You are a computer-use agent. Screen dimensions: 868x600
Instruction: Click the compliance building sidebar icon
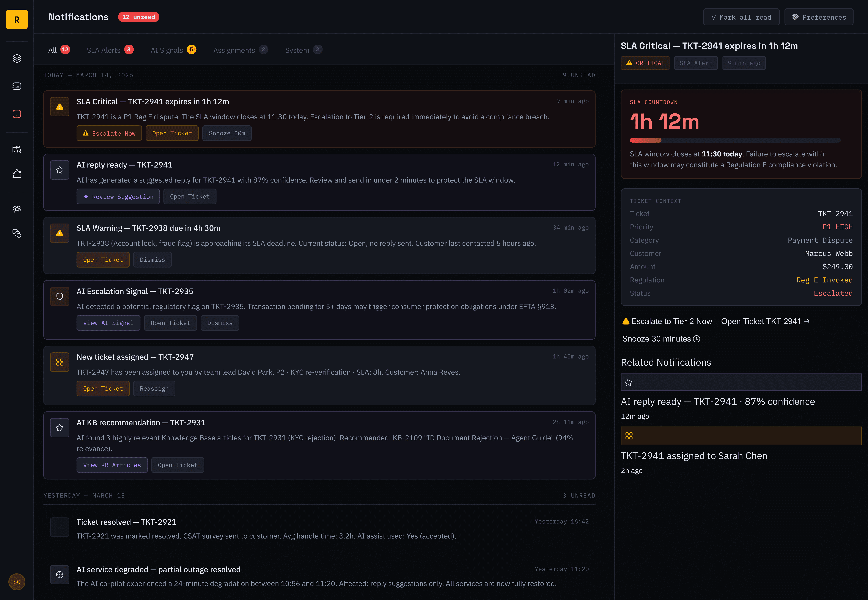(x=17, y=174)
